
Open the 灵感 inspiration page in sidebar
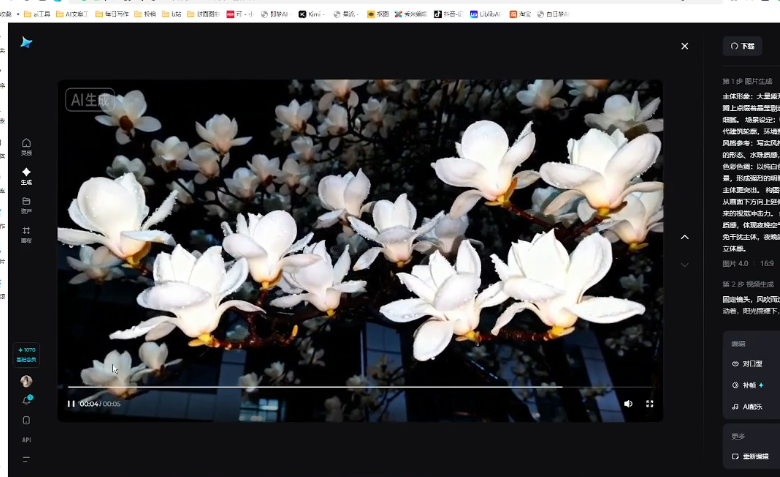point(27,146)
